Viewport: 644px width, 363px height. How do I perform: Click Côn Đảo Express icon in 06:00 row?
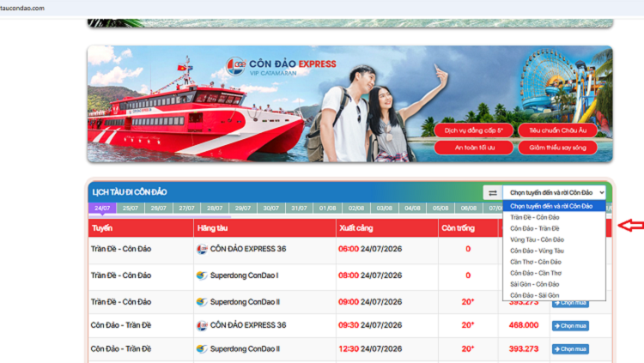click(202, 249)
